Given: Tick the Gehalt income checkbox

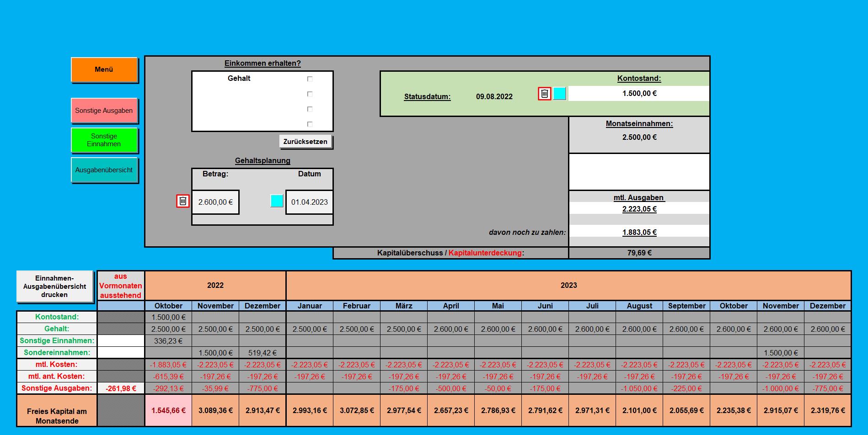Looking at the screenshot, I should pyautogui.click(x=310, y=79).
